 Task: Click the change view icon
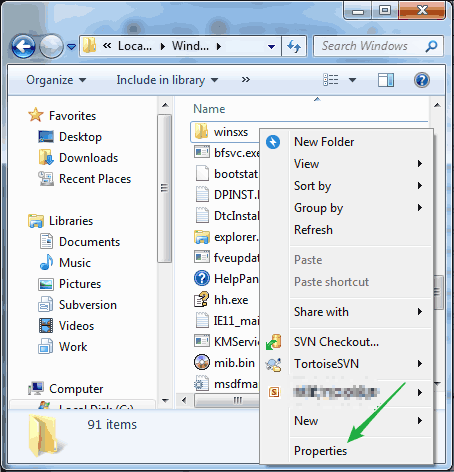click(x=331, y=80)
